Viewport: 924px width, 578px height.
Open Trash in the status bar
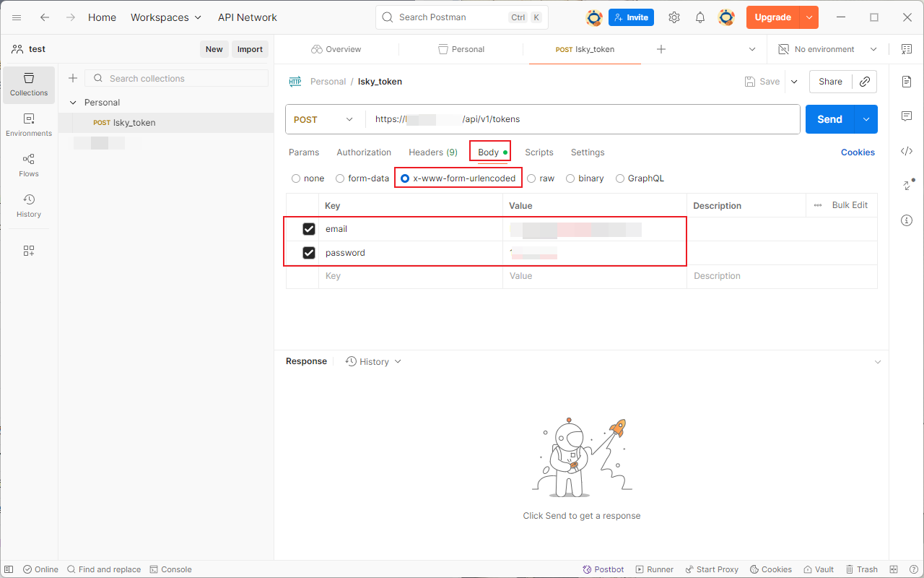(x=862, y=569)
